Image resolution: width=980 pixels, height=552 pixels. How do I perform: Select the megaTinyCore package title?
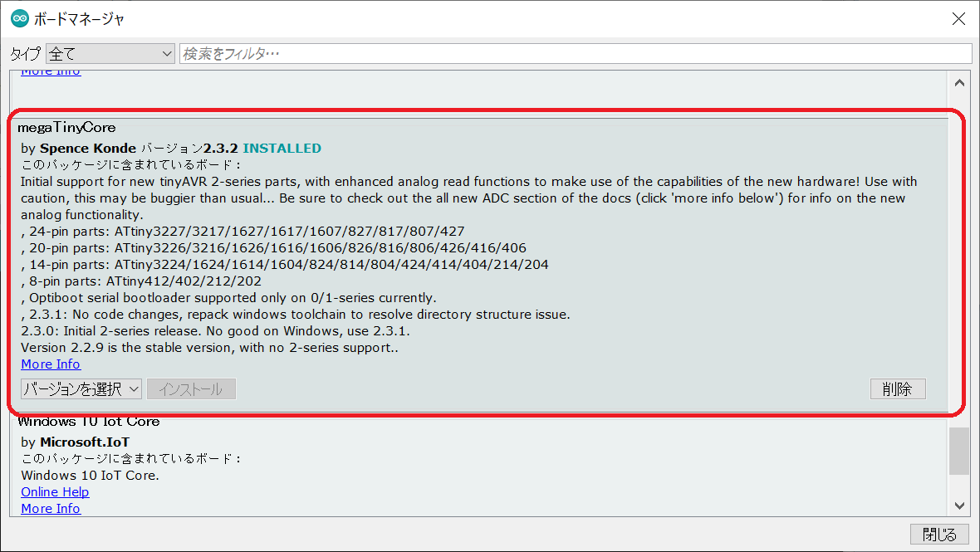(x=66, y=128)
